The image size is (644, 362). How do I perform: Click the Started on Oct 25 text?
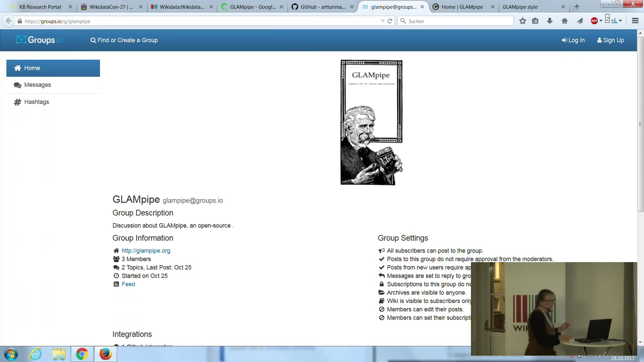[145, 276]
